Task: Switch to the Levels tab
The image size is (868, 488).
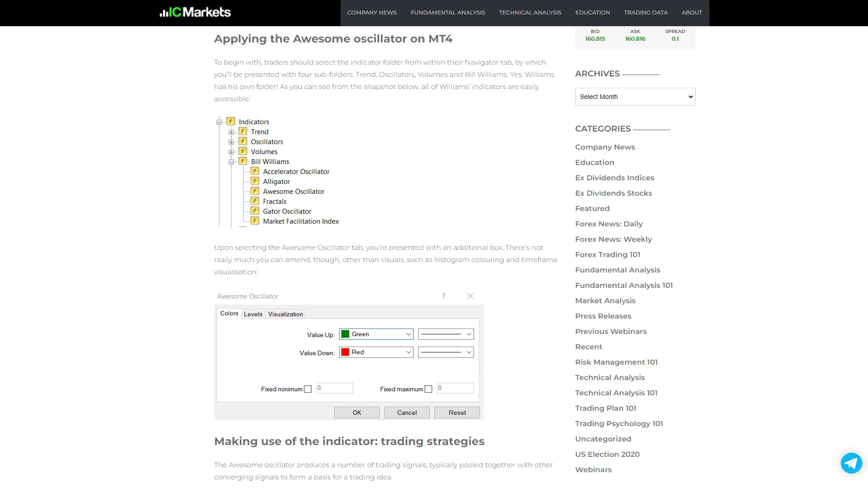Action: (253, 314)
